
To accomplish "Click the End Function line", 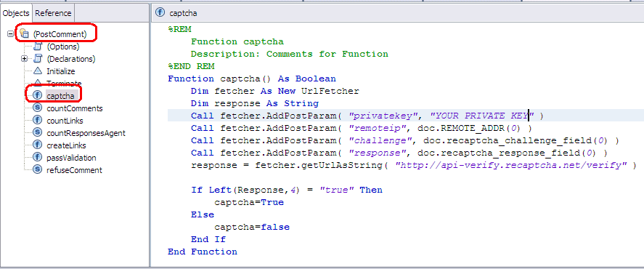I will tap(203, 252).
